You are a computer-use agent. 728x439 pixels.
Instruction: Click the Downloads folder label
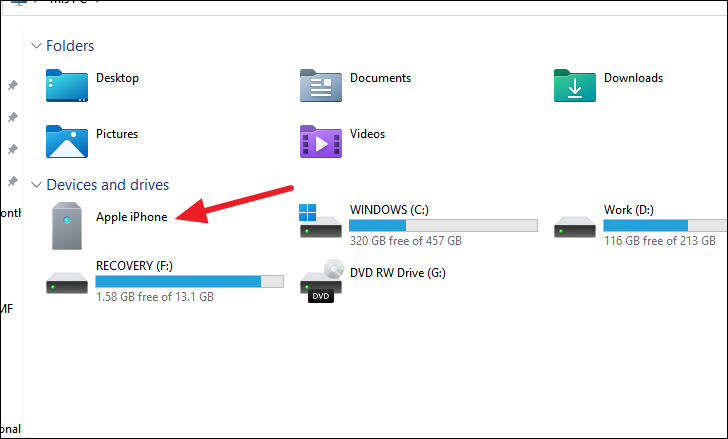(633, 78)
